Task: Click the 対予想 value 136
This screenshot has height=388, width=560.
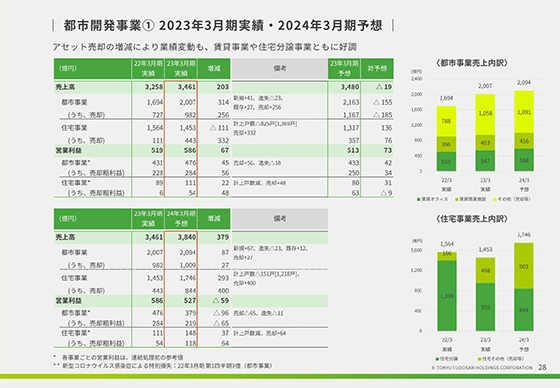Action: [386, 128]
